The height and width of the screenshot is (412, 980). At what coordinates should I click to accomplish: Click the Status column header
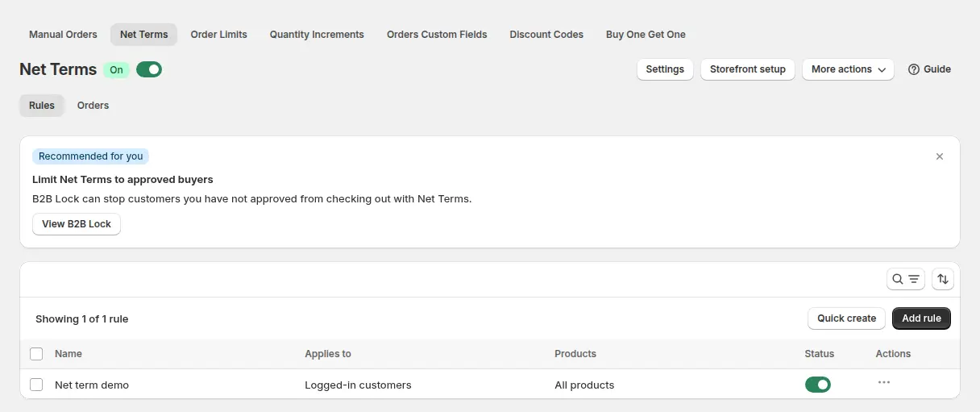(x=820, y=354)
